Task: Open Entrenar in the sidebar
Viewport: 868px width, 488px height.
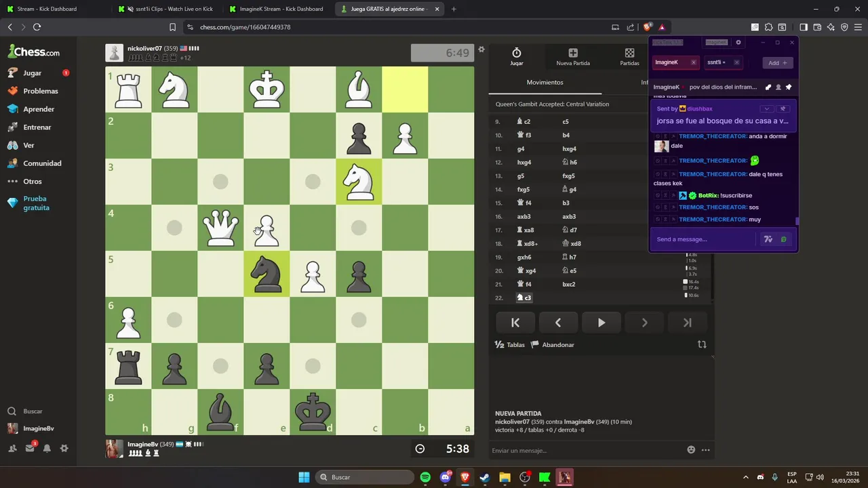Action: 37,127
